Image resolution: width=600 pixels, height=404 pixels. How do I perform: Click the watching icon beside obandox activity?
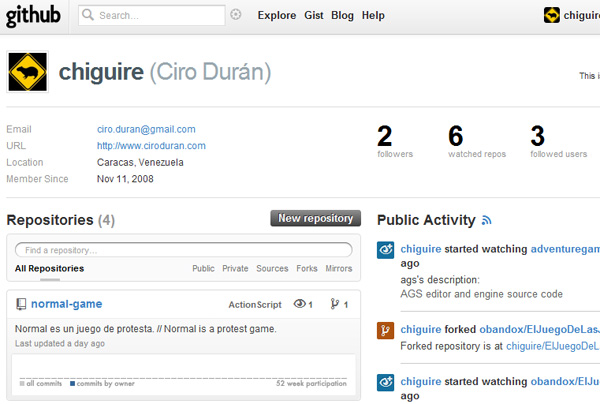(x=385, y=383)
